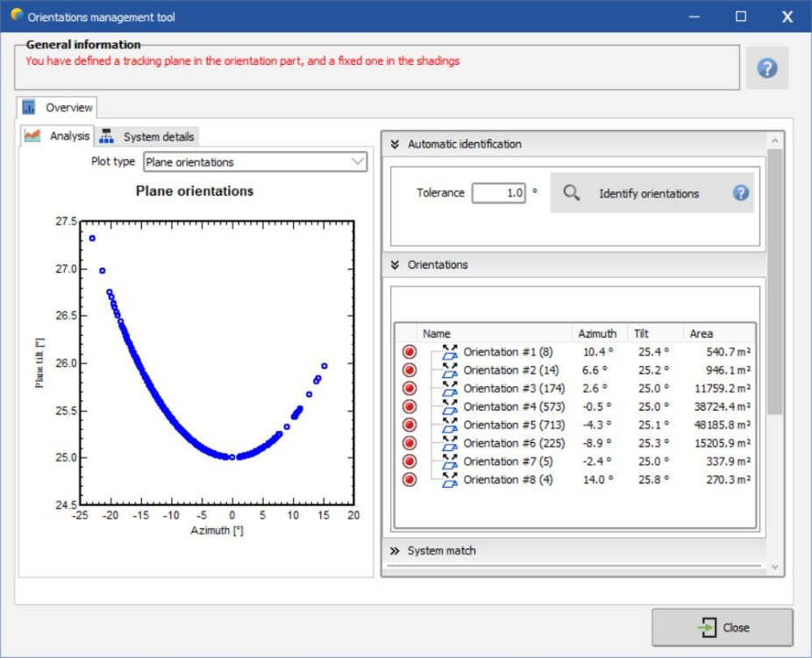
Task: Select the Analysis tab
Action: click(x=58, y=136)
